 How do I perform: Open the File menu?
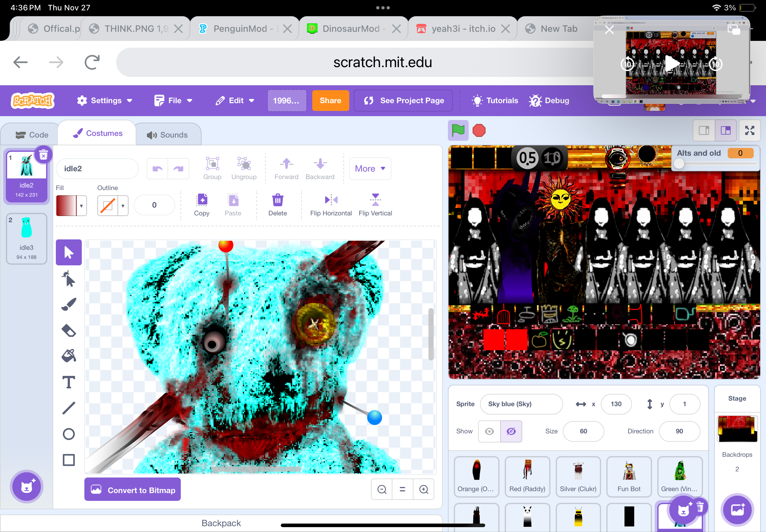[x=173, y=100]
